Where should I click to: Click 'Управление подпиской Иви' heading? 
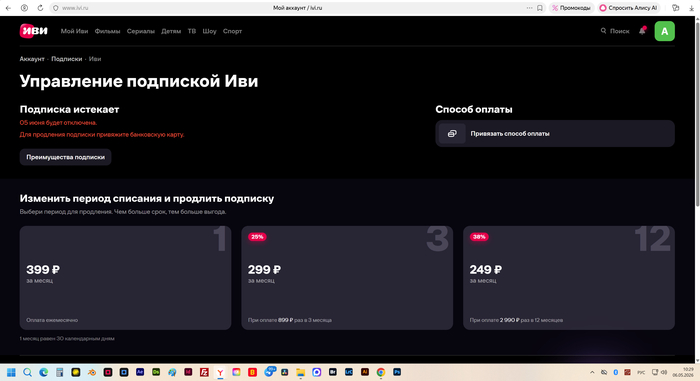click(139, 81)
